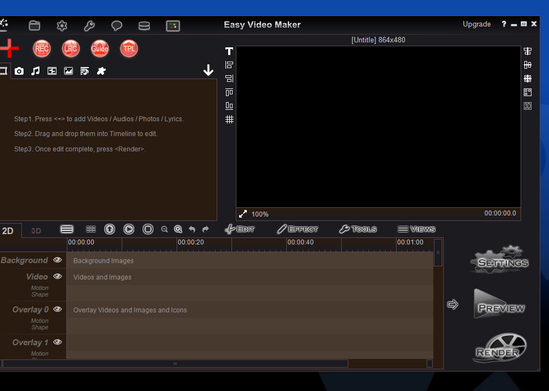Open the Views menu

(417, 229)
